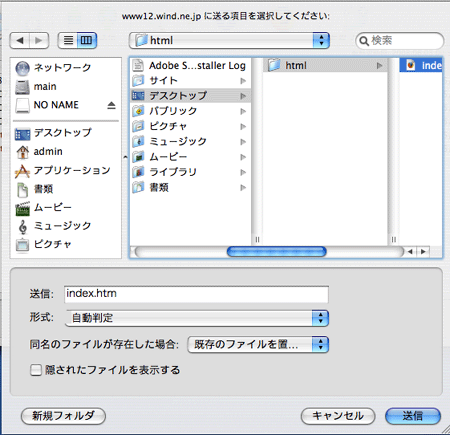This screenshot has width=450, height=435.
Task: Toggle 隠されたファイルを表示する checkbox
Action: click(36, 370)
